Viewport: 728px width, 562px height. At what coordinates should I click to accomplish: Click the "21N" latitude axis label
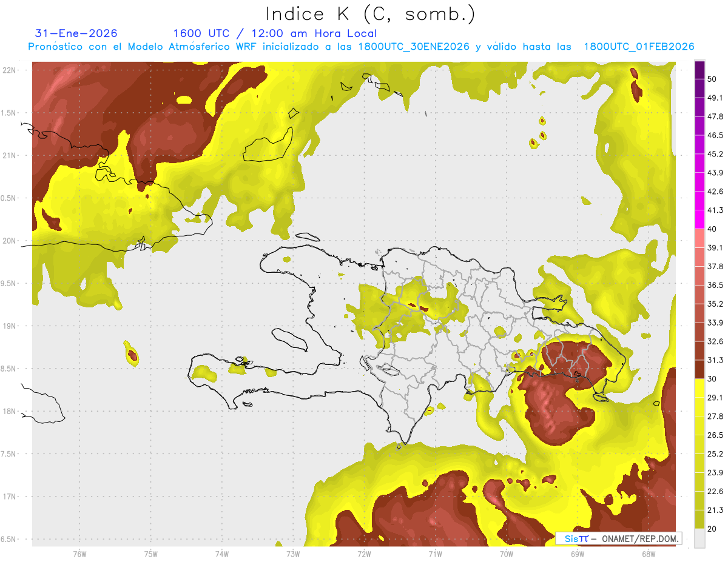click(x=10, y=155)
